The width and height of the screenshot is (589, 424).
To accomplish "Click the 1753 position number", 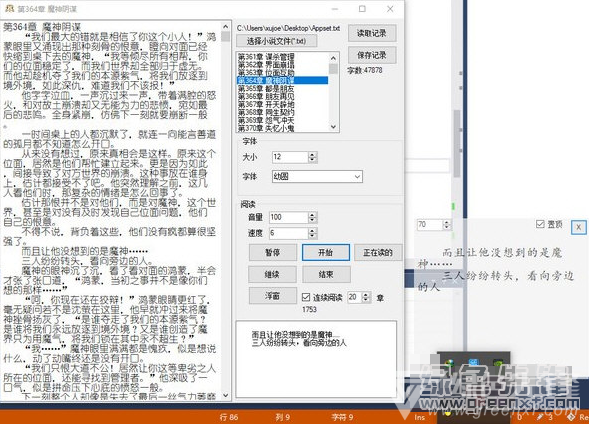I will click(x=310, y=309).
